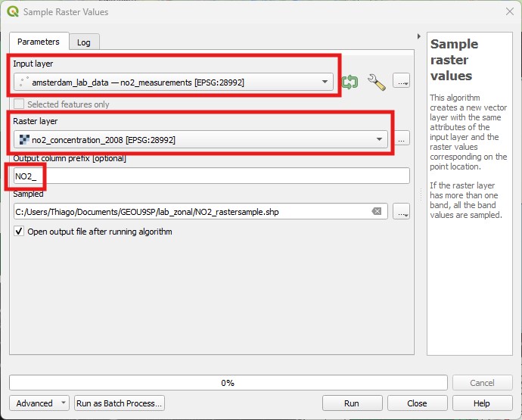
Task: Click the Sample raster values help heading
Action: [x=455, y=60]
